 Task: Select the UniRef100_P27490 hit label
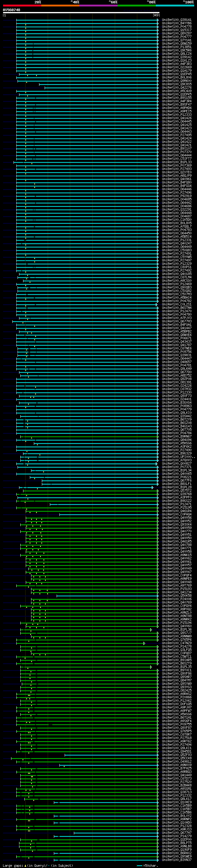tap(177, 450)
